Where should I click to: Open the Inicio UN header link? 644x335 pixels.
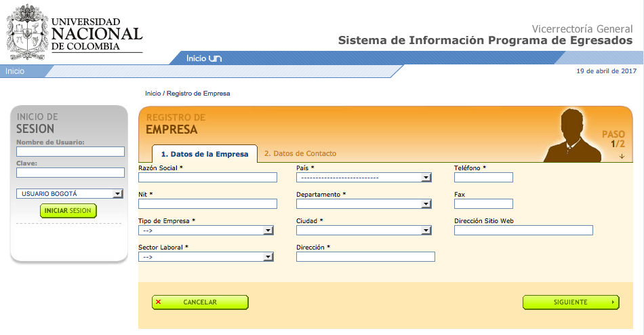(x=204, y=58)
